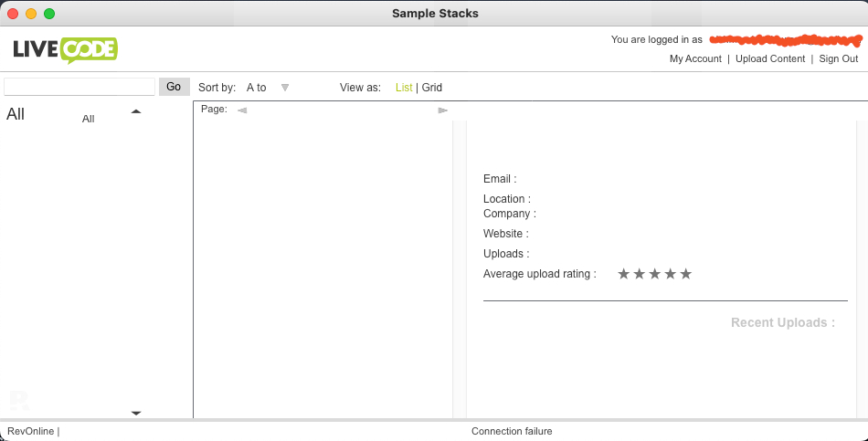Sign Out of the account
This screenshot has width=868, height=441.
point(838,58)
